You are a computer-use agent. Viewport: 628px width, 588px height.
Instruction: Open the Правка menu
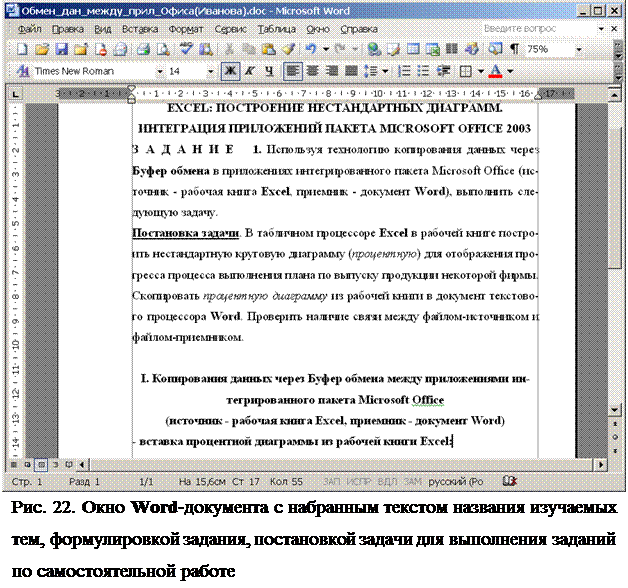pos(68,29)
